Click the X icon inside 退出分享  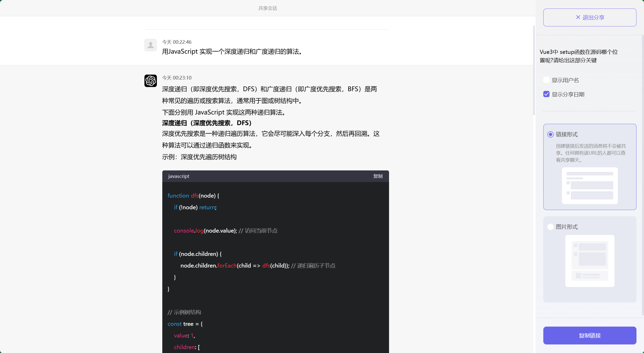tap(578, 17)
